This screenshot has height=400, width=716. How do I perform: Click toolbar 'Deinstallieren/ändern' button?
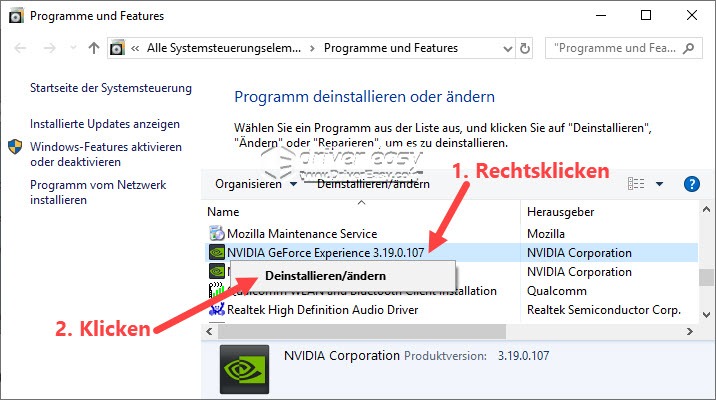point(373,184)
